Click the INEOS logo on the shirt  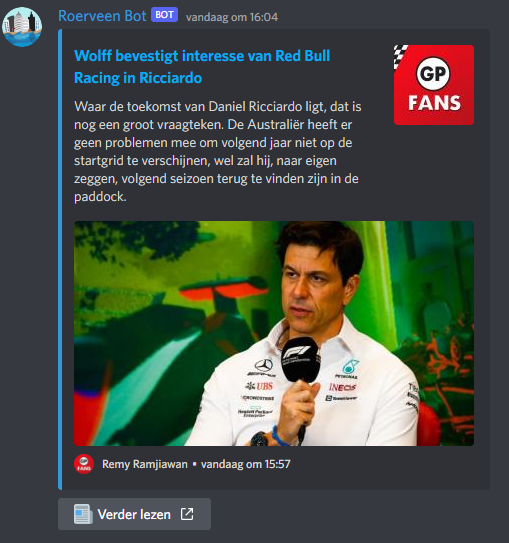pyautogui.click(x=342, y=387)
